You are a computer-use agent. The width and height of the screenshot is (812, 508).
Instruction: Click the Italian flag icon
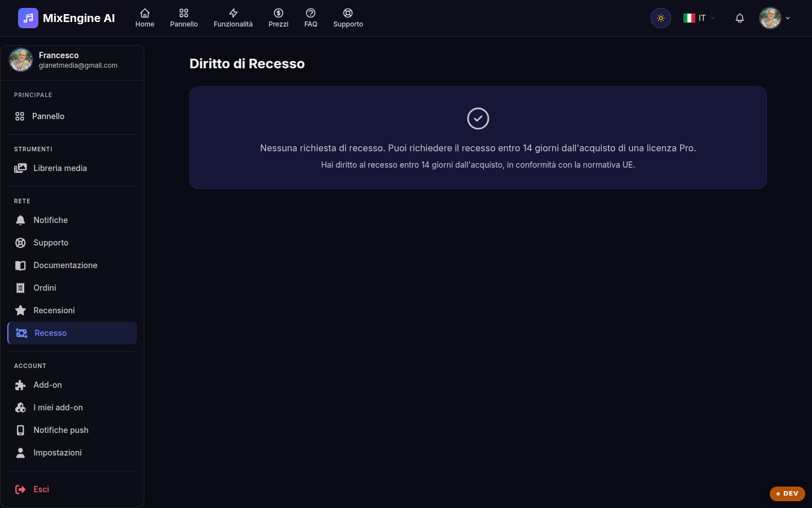(x=689, y=18)
